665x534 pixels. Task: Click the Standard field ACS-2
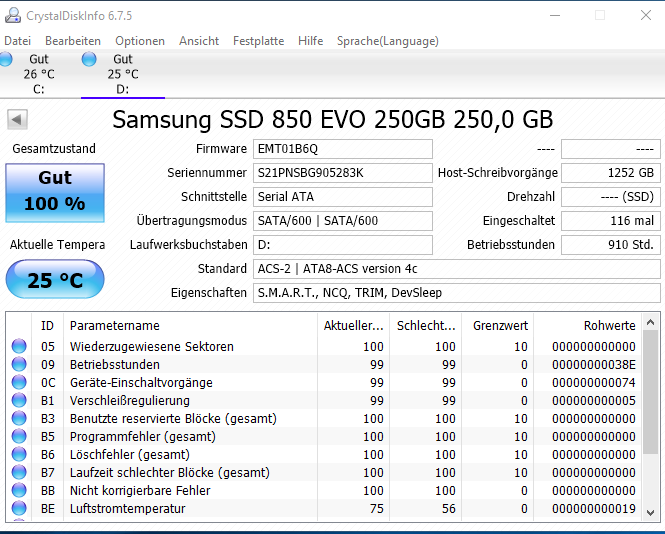[x=457, y=269]
